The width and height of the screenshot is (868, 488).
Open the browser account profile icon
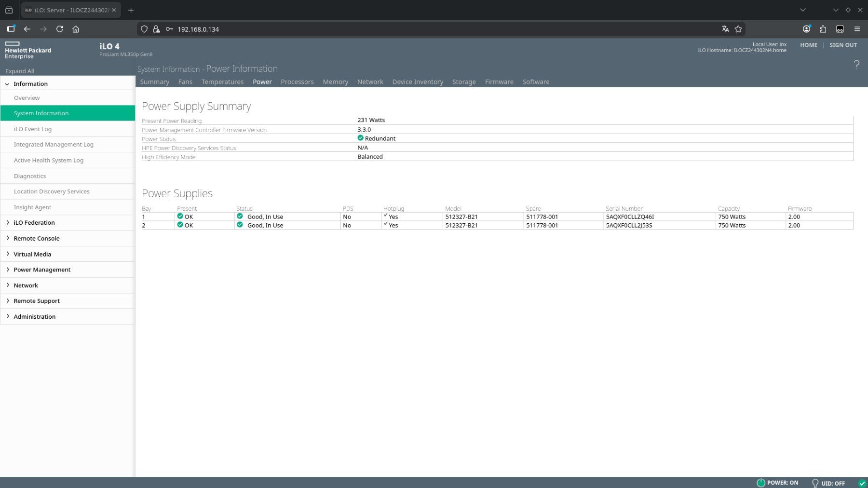[806, 29]
